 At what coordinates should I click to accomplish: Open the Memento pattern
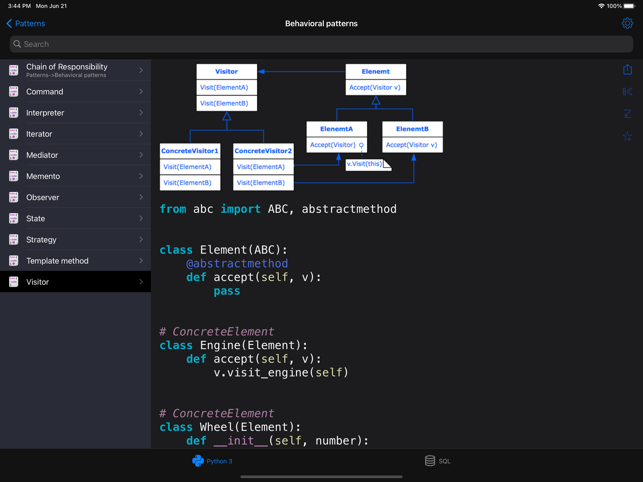pyautogui.click(x=75, y=176)
